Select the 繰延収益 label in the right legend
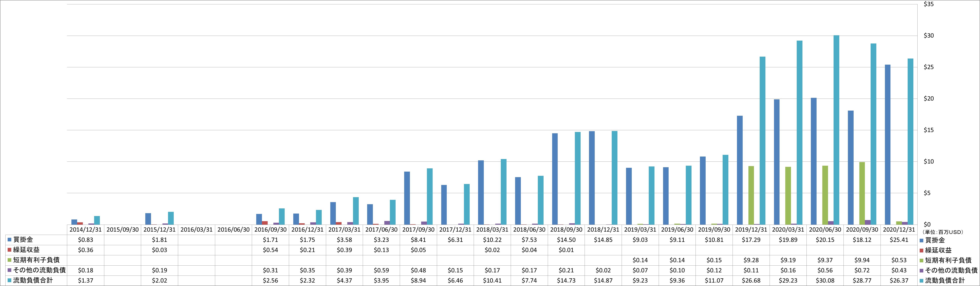The height and width of the screenshot is (286, 980). [x=938, y=250]
